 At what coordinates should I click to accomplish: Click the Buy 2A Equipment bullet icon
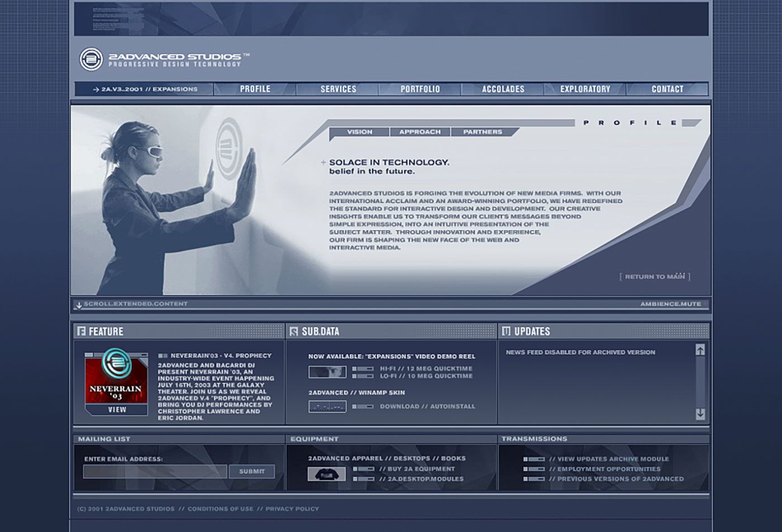pos(363,469)
